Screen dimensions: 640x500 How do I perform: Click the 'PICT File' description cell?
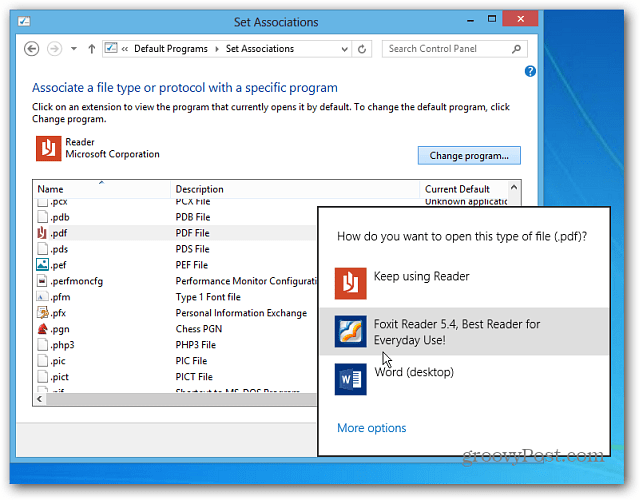(194, 377)
